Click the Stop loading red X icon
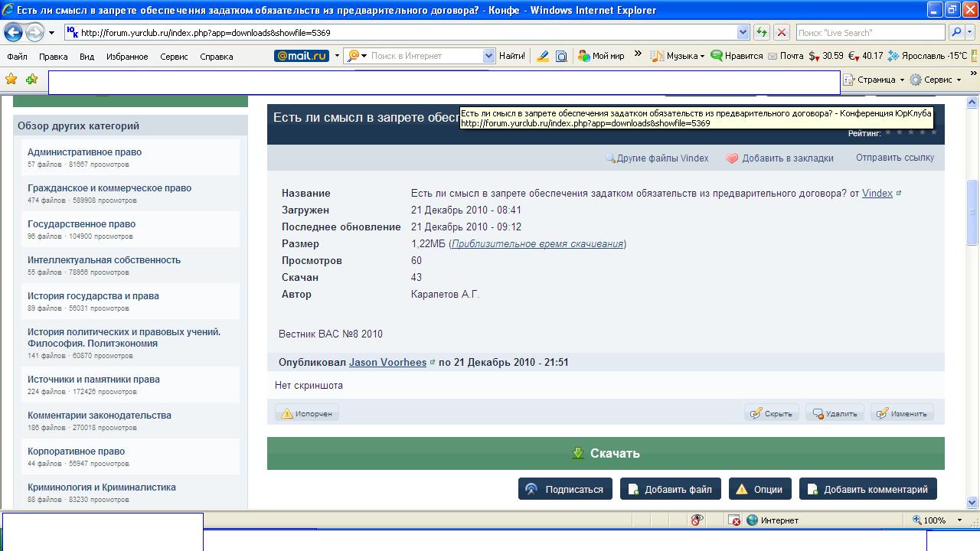This screenshot has width=980, height=551. [781, 32]
